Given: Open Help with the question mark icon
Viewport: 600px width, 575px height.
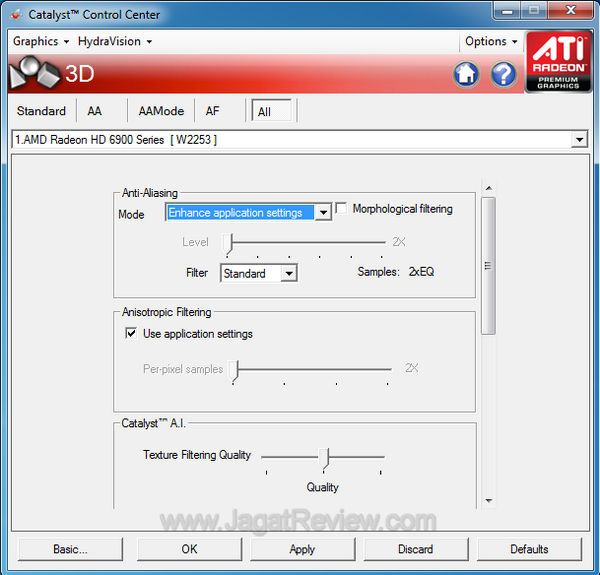Looking at the screenshot, I should [x=503, y=74].
